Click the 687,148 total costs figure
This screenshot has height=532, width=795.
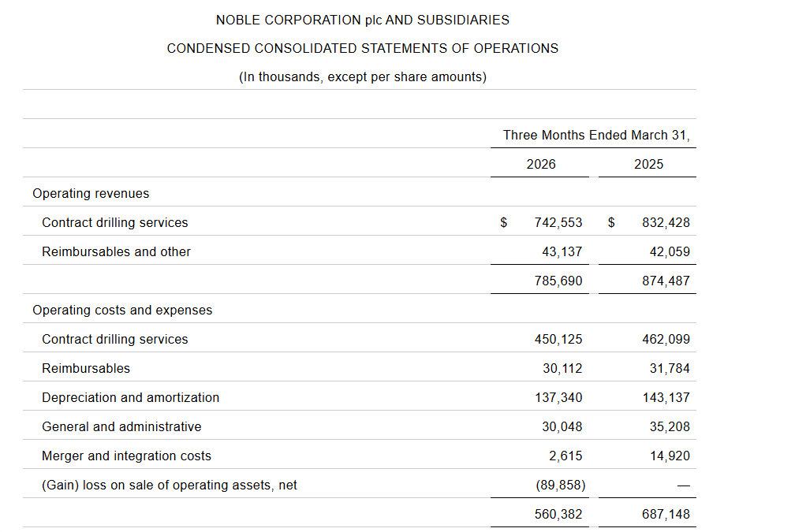pos(666,514)
